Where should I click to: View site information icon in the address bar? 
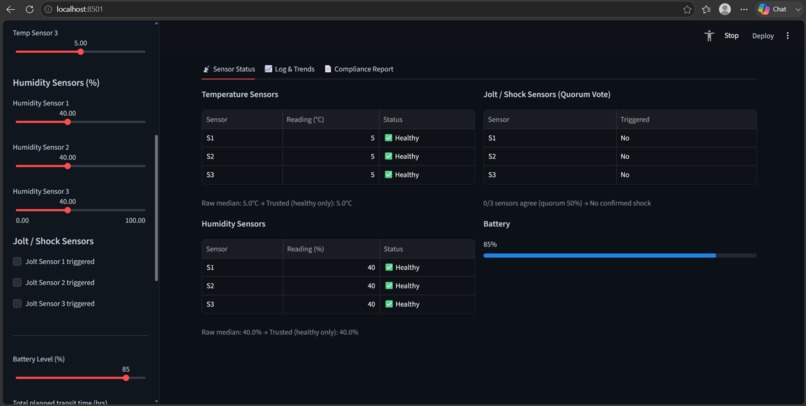click(48, 9)
